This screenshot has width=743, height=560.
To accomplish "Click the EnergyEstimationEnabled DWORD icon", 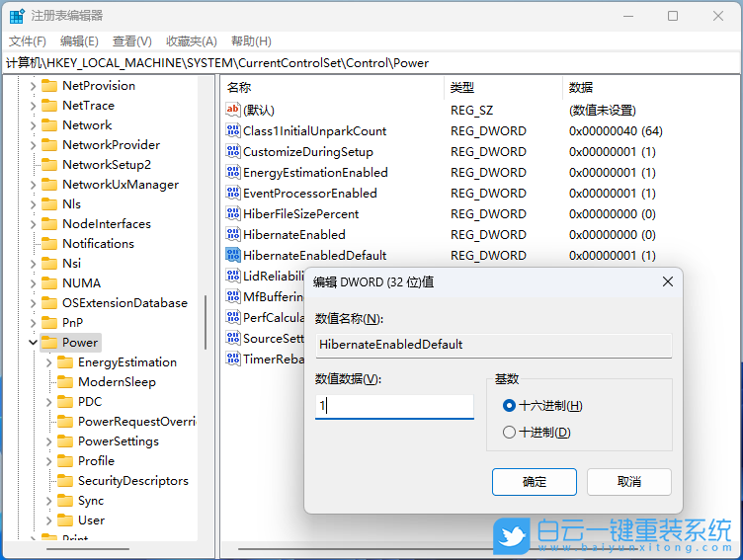I will click(x=232, y=172).
